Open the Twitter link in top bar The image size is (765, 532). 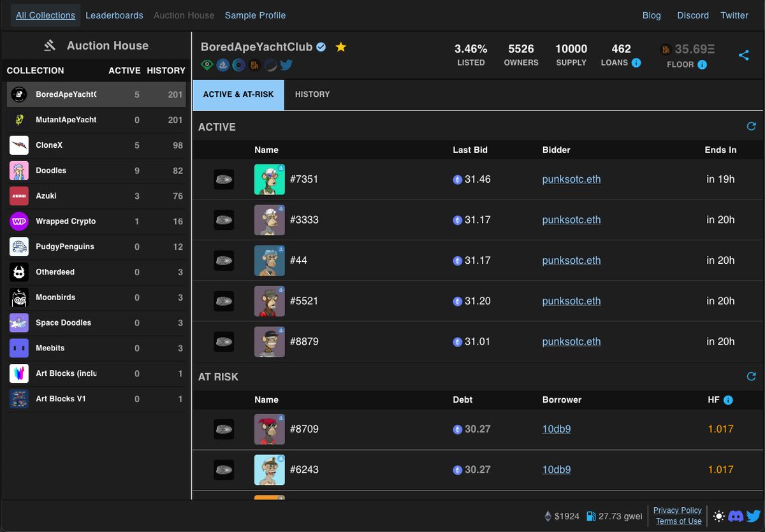[x=734, y=15]
